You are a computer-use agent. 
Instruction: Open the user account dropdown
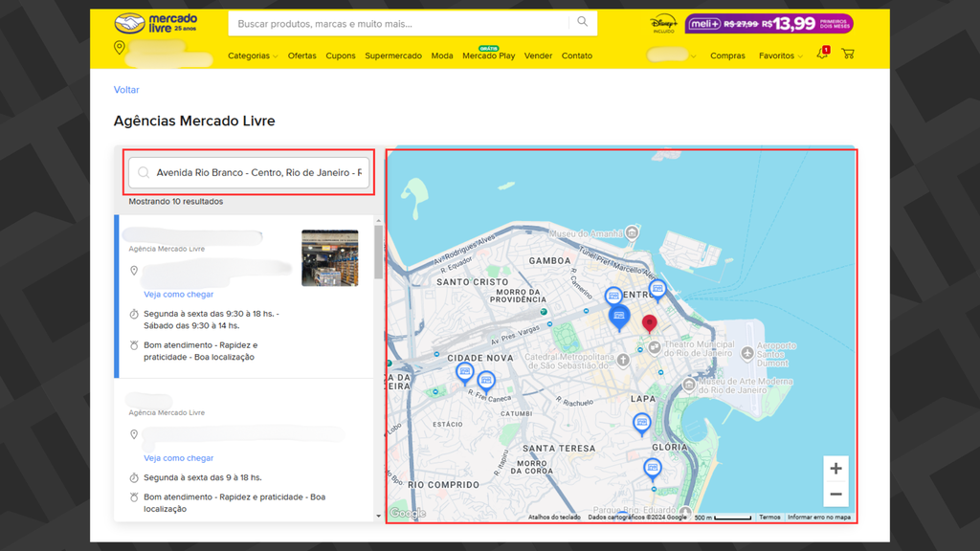[671, 55]
